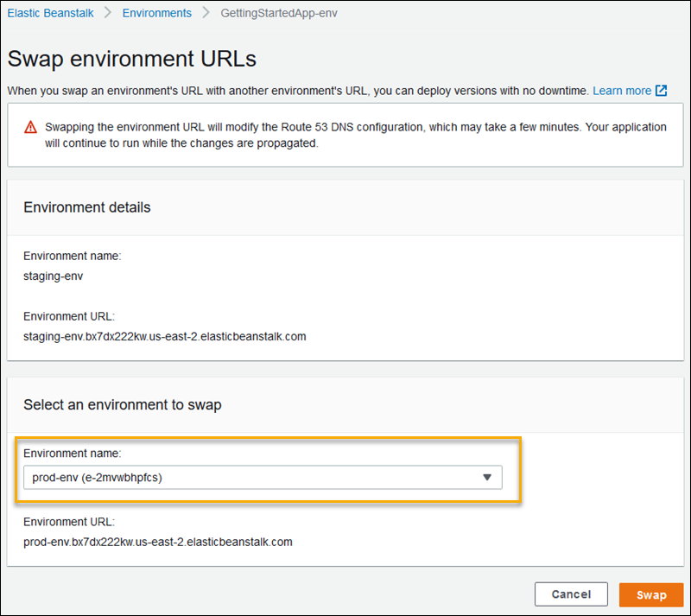Open the Environments breadcrumb link
The width and height of the screenshot is (691, 616).
pyautogui.click(x=156, y=13)
